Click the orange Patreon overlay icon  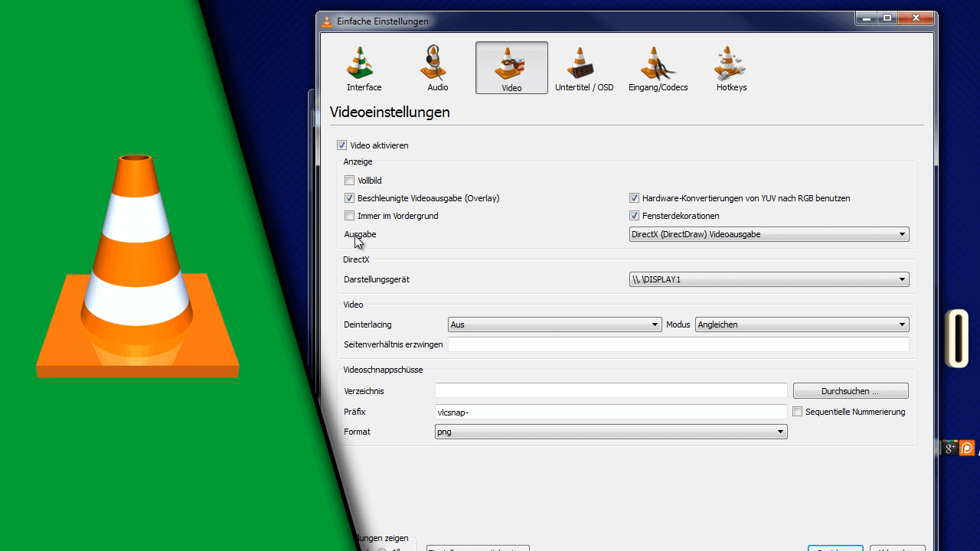pos(966,448)
